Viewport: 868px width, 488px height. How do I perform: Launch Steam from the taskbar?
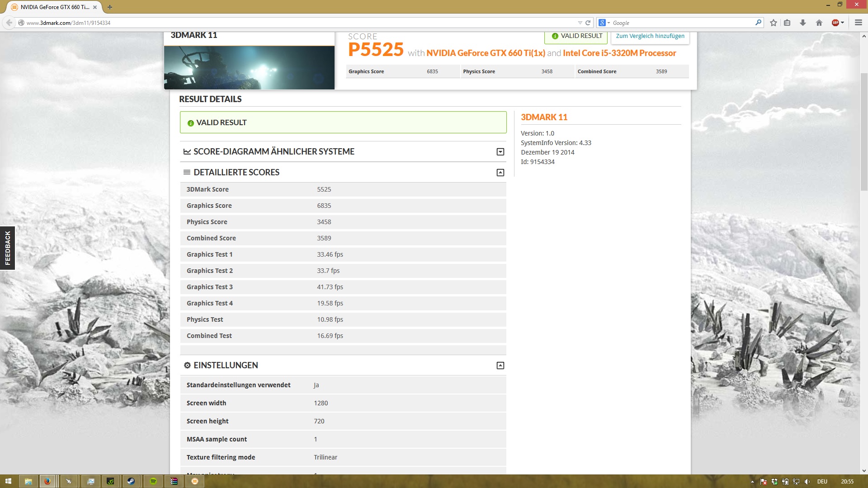click(131, 481)
